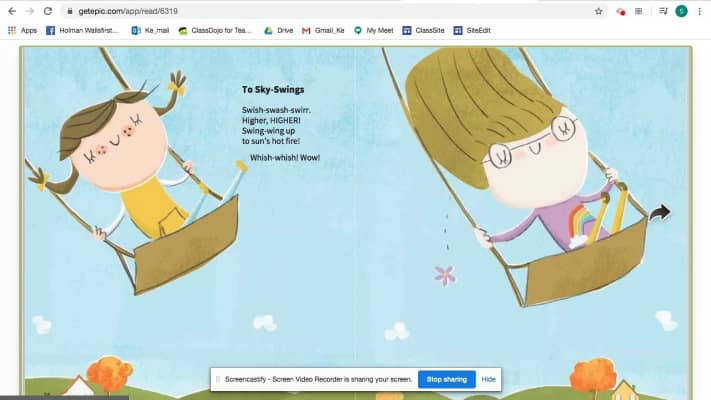Open the Chrome three-dot menu

point(700,11)
